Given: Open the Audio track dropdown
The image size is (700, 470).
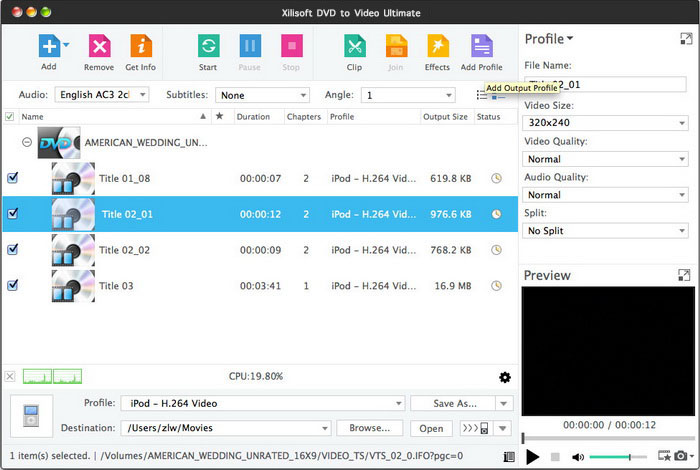Looking at the screenshot, I should (102, 95).
